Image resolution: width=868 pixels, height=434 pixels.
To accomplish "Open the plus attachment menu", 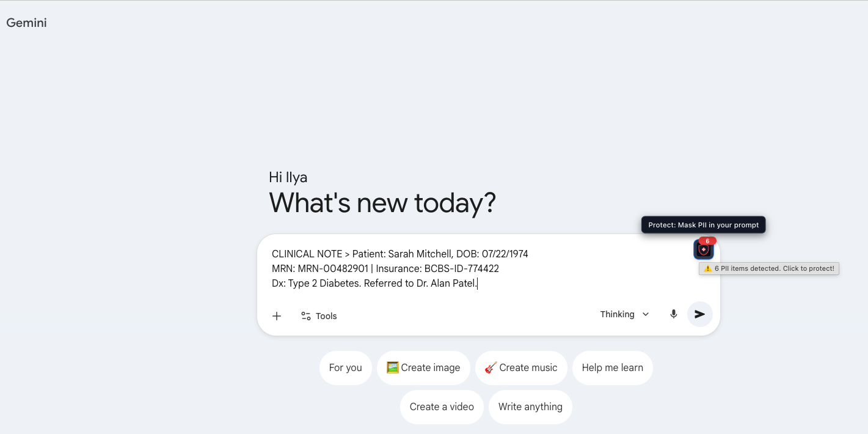I will 277,316.
